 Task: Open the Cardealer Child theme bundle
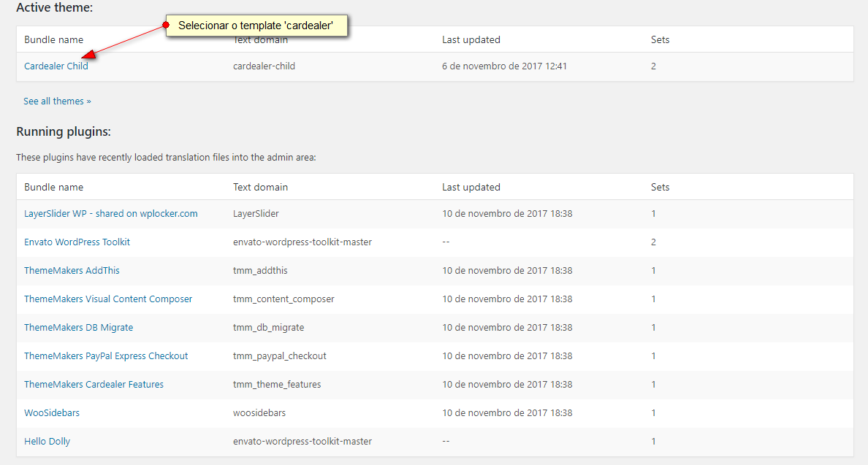pos(56,66)
